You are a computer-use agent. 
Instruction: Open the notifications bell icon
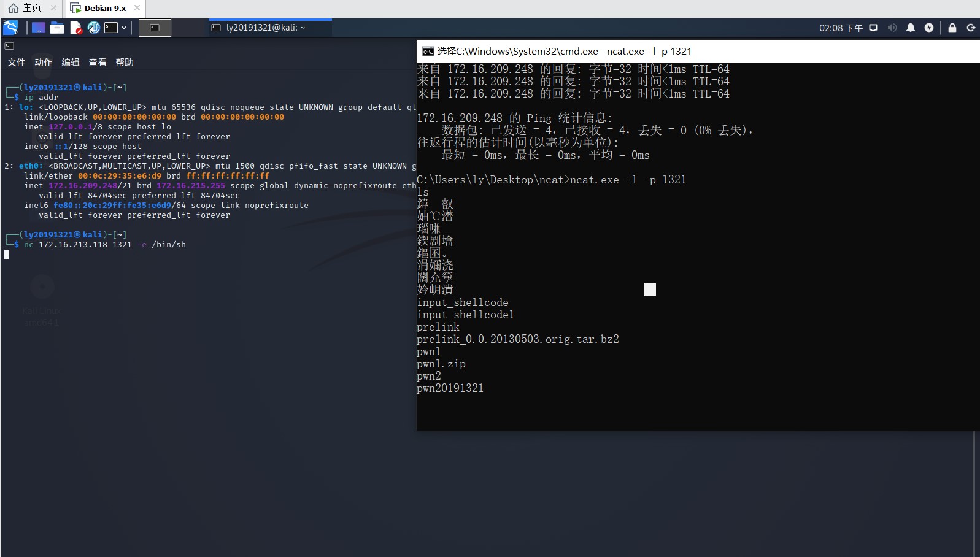pyautogui.click(x=911, y=28)
